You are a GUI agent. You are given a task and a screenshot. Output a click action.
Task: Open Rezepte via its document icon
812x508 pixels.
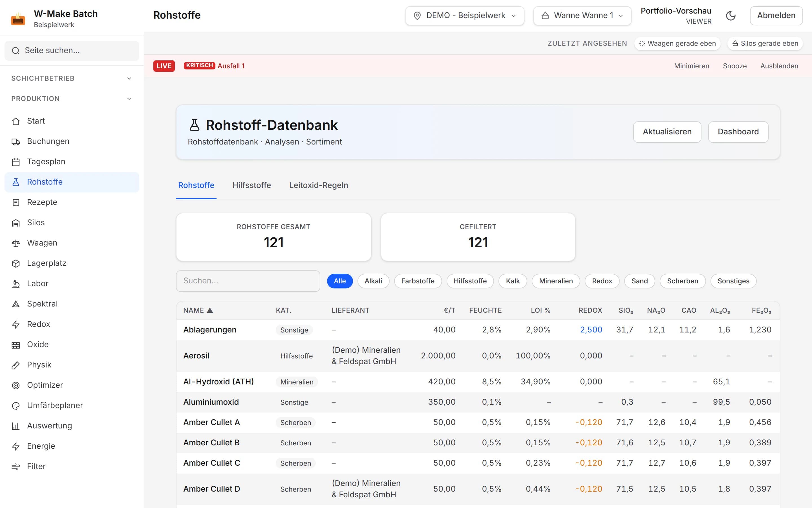(16, 203)
